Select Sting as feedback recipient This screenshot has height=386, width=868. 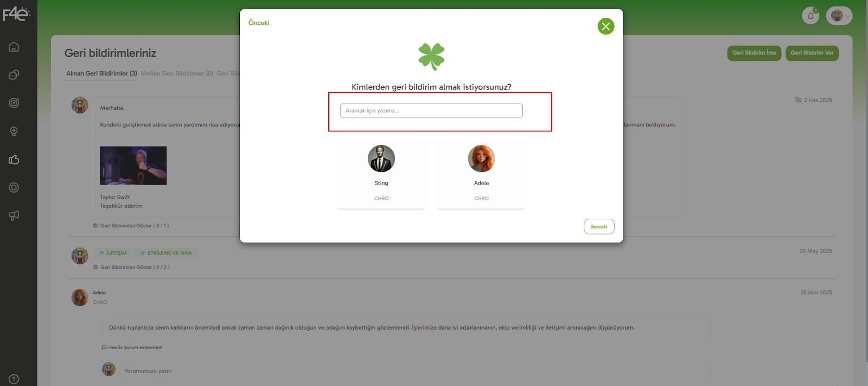pyautogui.click(x=381, y=174)
